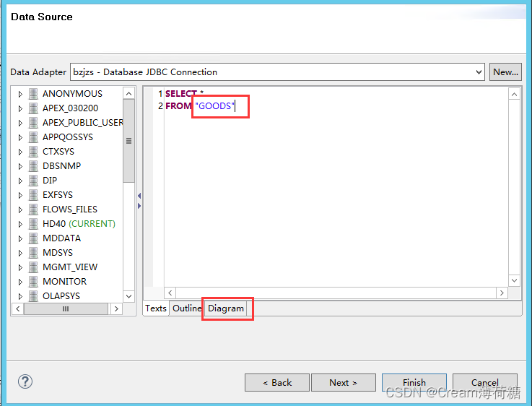Click the FLOWS_FILES schema icon
Screen dimensions: 532x406
33,210
